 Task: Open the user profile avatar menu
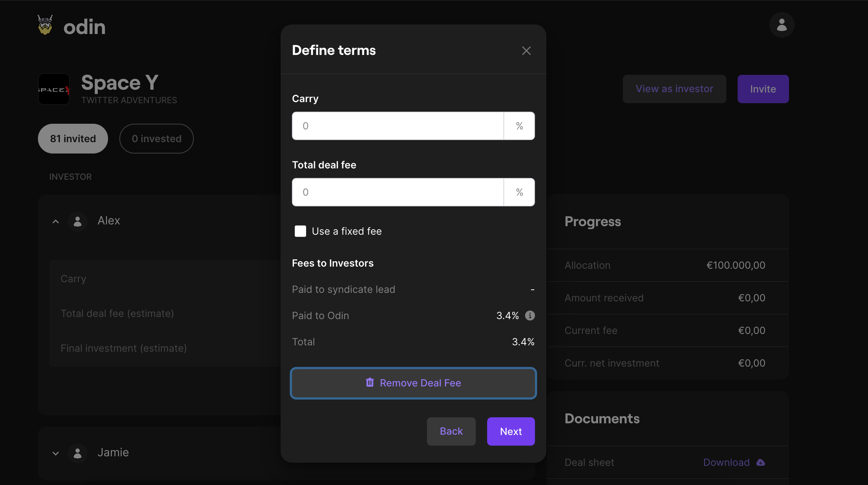(782, 25)
